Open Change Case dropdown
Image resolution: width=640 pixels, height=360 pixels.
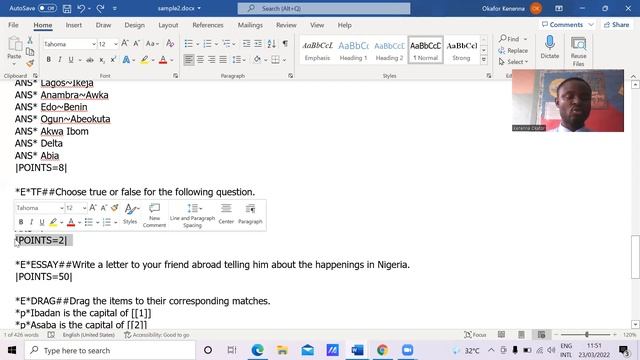(152, 44)
